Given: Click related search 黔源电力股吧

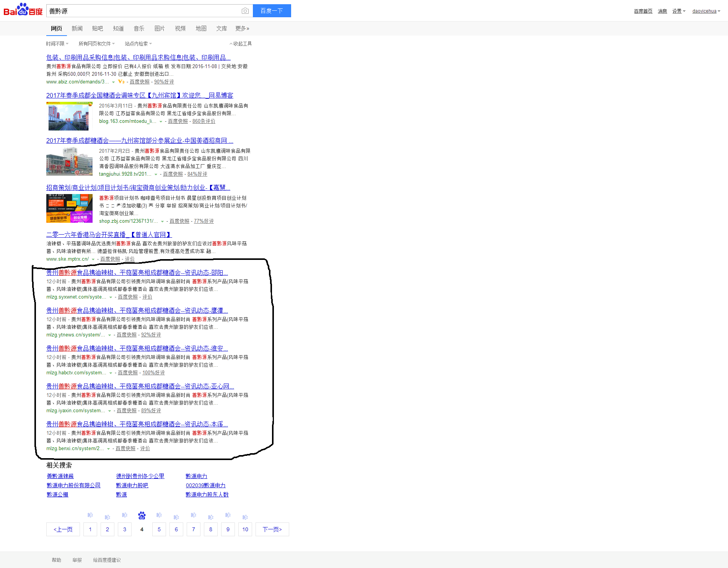Looking at the screenshot, I should [132, 485].
